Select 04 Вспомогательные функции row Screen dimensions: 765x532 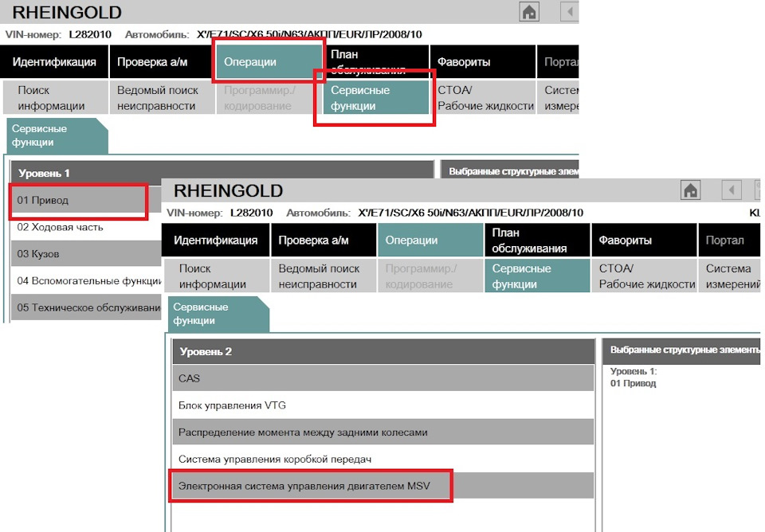86,281
